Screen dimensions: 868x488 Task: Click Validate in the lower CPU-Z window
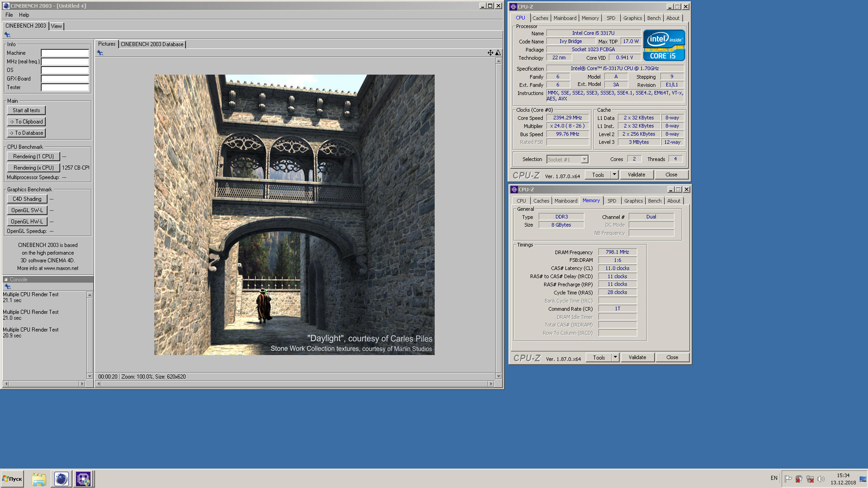pos(637,357)
